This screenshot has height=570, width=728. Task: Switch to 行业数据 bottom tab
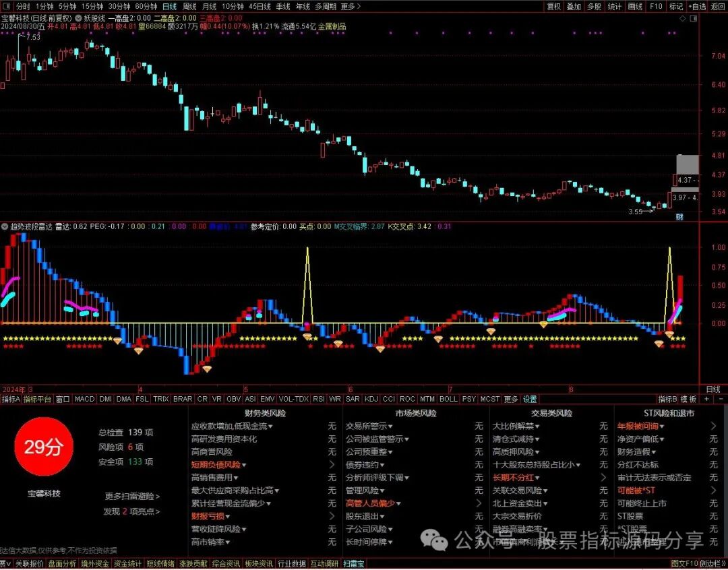click(x=292, y=564)
